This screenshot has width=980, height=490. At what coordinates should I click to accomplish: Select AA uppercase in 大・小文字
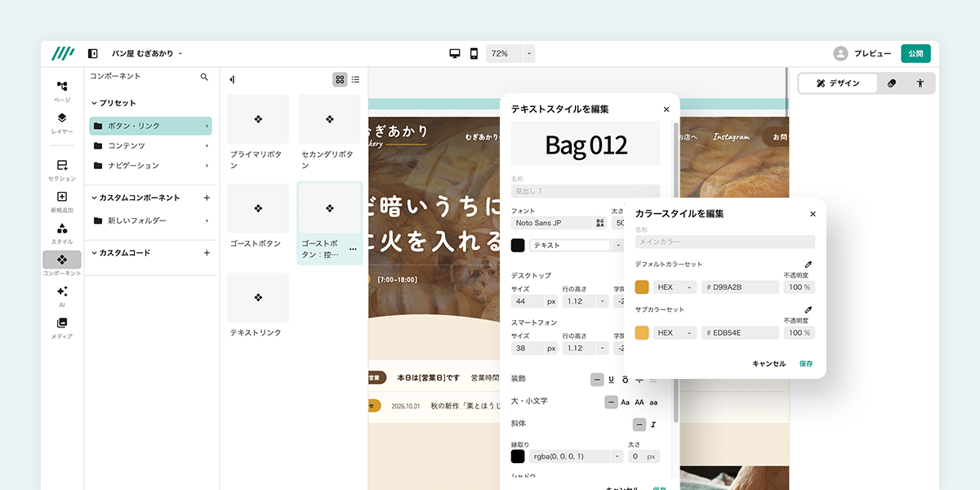(639, 402)
